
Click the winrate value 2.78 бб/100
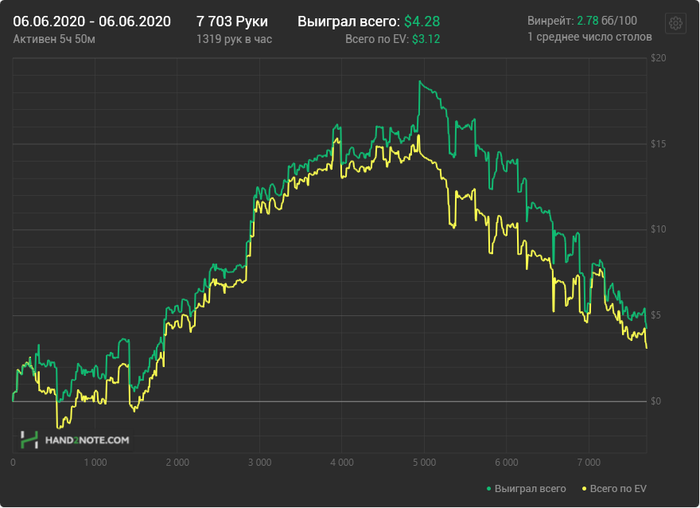point(607,21)
